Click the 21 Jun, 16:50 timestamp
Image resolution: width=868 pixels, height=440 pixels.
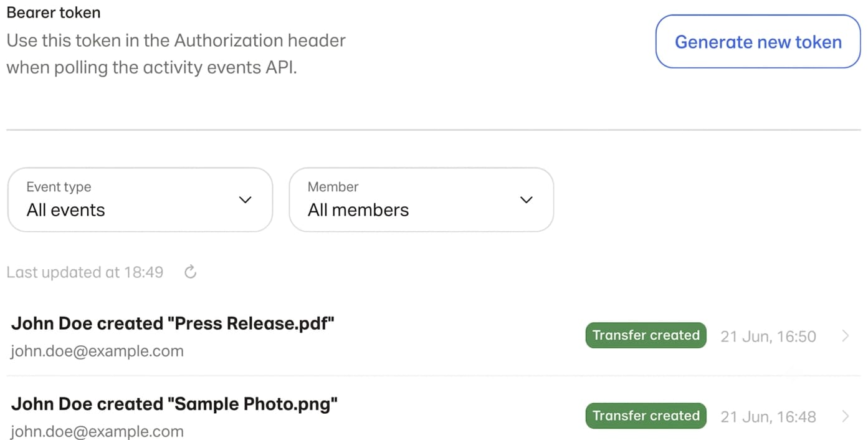(x=768, y=337)
